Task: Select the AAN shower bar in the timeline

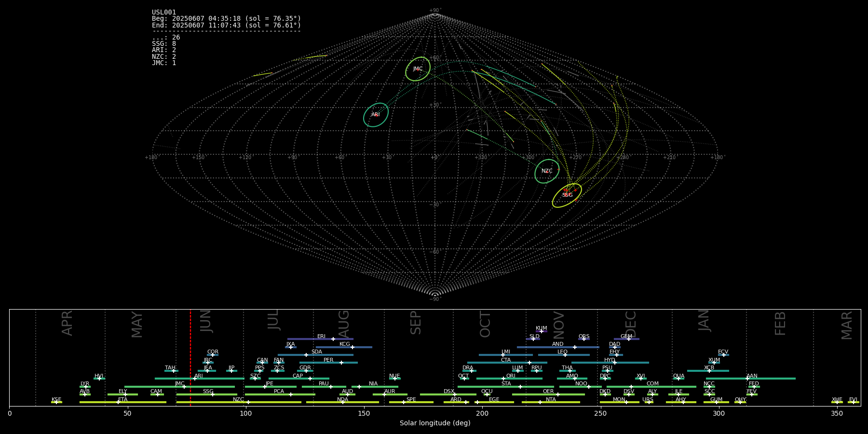Action: click(x=751, y=379)
